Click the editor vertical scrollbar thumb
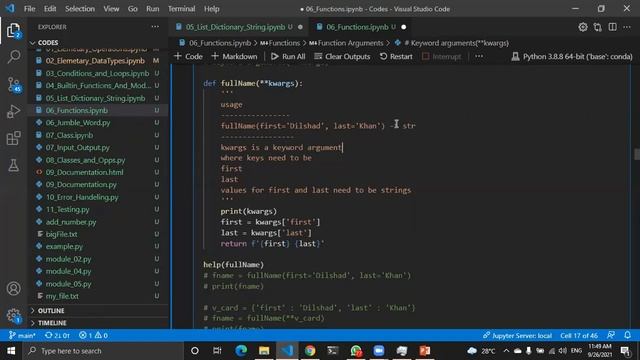Image resolution: width=640 pixels, height=360 pixels. click(637, 154)
